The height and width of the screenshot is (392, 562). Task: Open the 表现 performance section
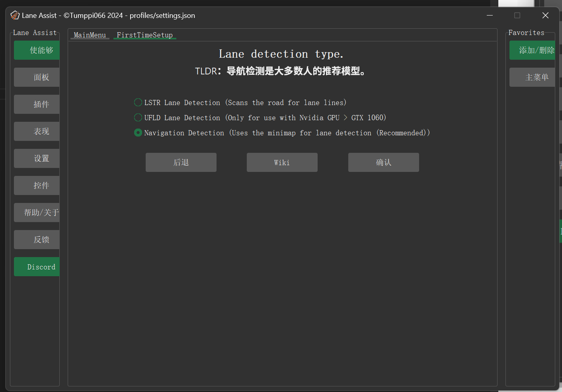pyautogui.click(x=36, y=131)
